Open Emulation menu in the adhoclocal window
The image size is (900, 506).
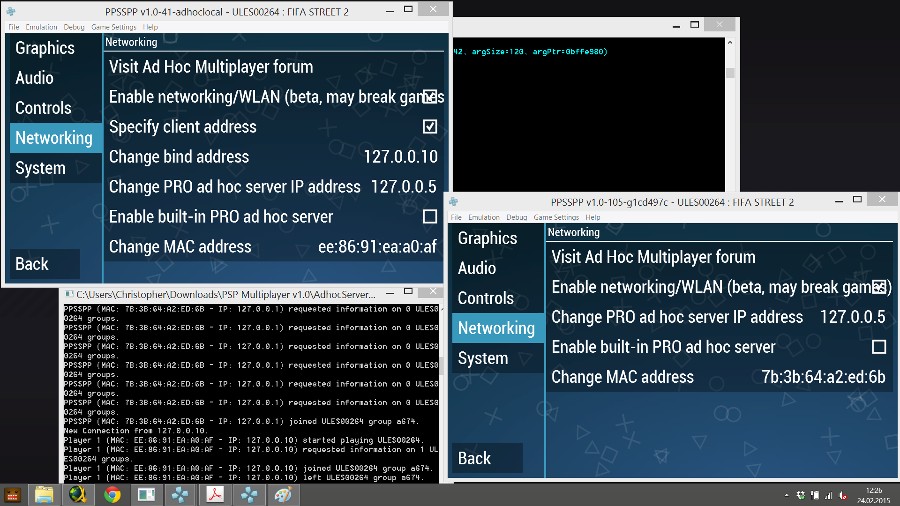[42, 27]
